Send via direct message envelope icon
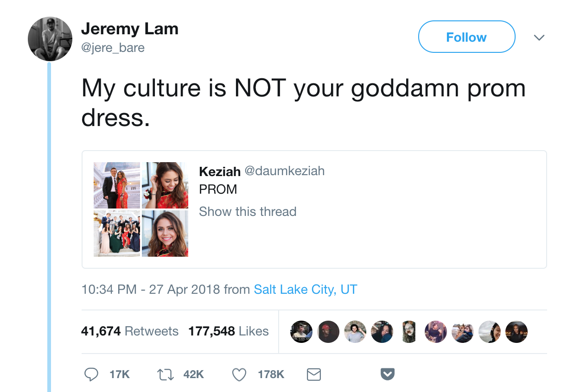The width and height of the screenshot is (574, 392). point(314,374)
